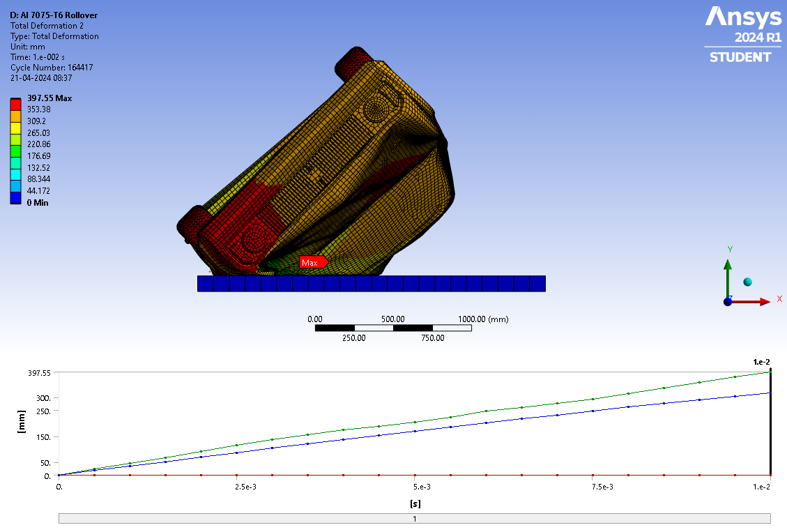Viewport: 787px width, 532px height.
Task: Click the 'Time: 1.e-002 s' text
Action: tap(38, 57)
